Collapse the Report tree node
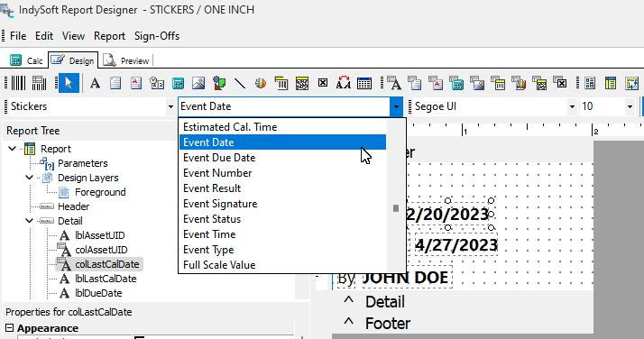Viewport: 644px width, 339px height. [x=13, y=149]
